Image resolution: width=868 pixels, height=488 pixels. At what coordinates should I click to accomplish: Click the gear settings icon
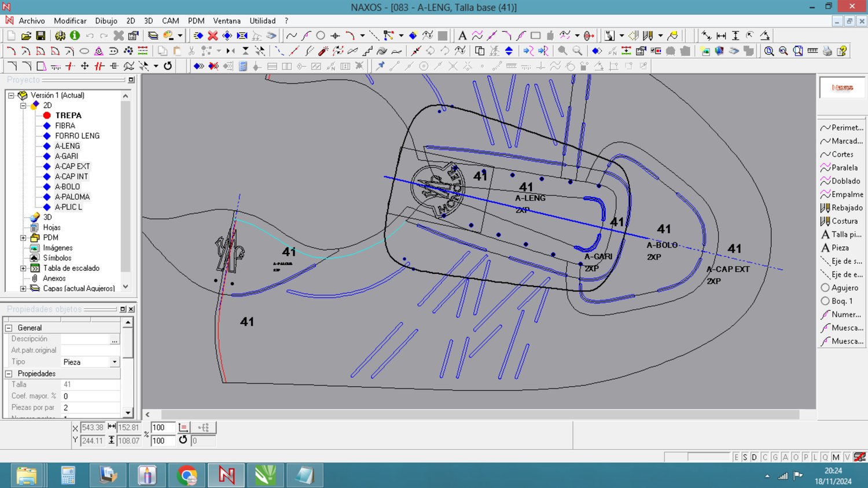[x=60, y=36]
